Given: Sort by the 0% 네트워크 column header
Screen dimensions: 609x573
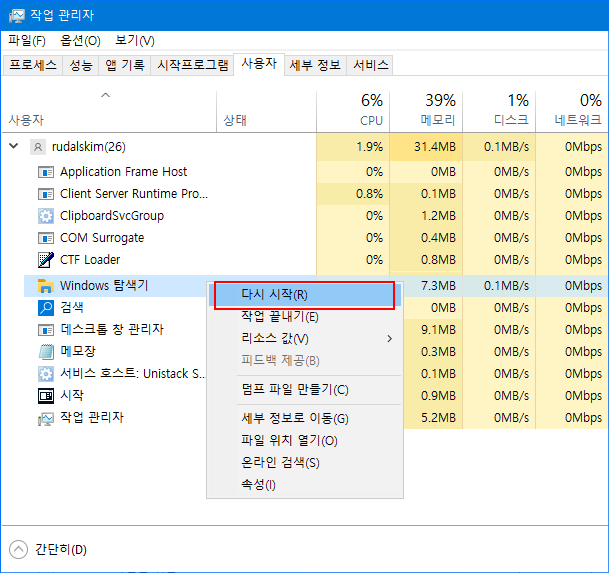Looking at the screenshot, I should tap(572, 112).
